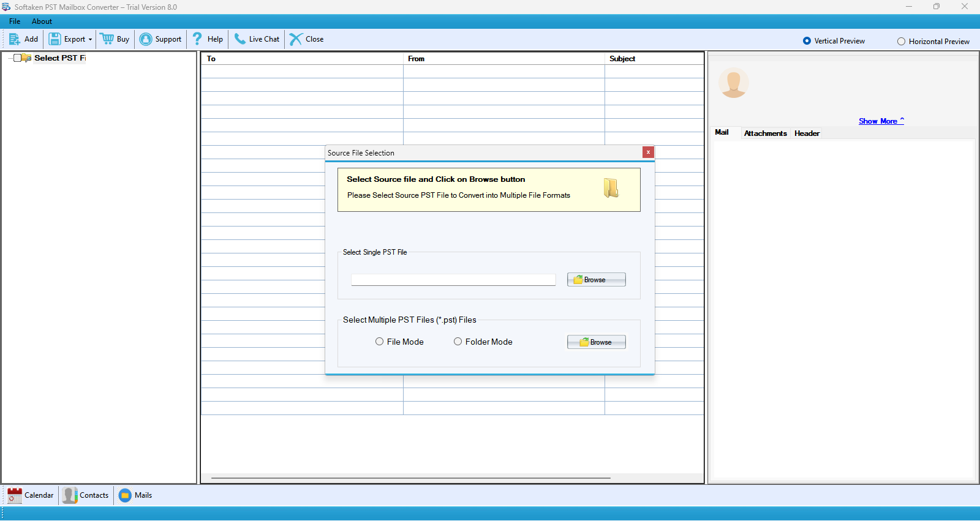Open the File menu
Image resolution: width=980 pixels, height=521 pixels.
pyautogui.click(x=15, y=21)
